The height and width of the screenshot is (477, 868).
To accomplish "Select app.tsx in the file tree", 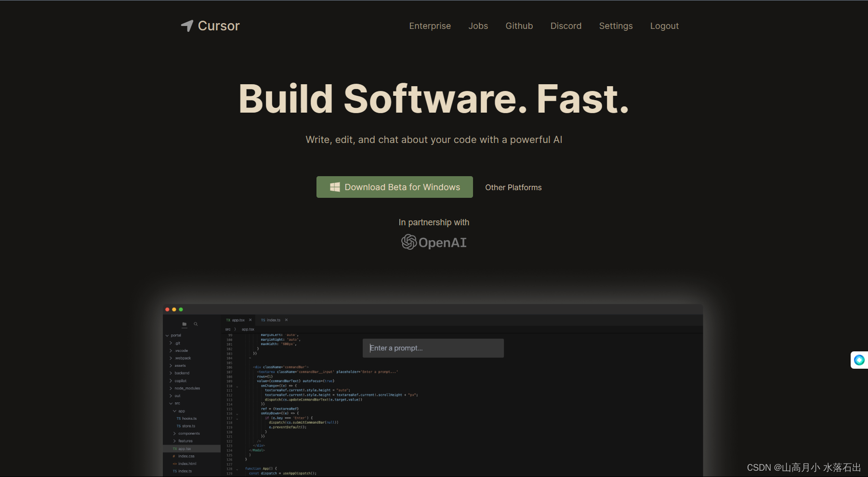I will pos(192,449).
